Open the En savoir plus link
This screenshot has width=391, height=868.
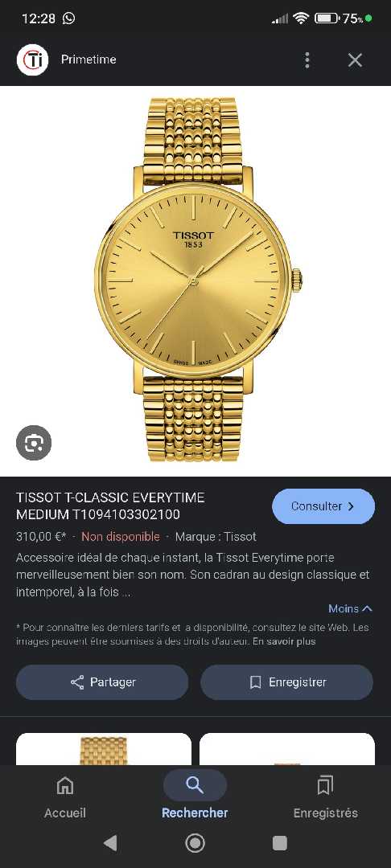coord(284,641)
